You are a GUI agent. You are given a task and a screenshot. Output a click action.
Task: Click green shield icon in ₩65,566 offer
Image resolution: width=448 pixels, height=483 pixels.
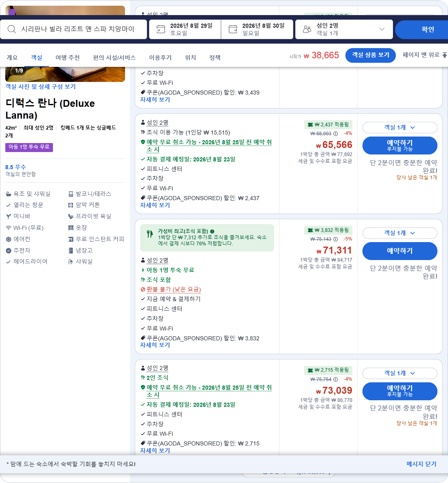point(143,142)
